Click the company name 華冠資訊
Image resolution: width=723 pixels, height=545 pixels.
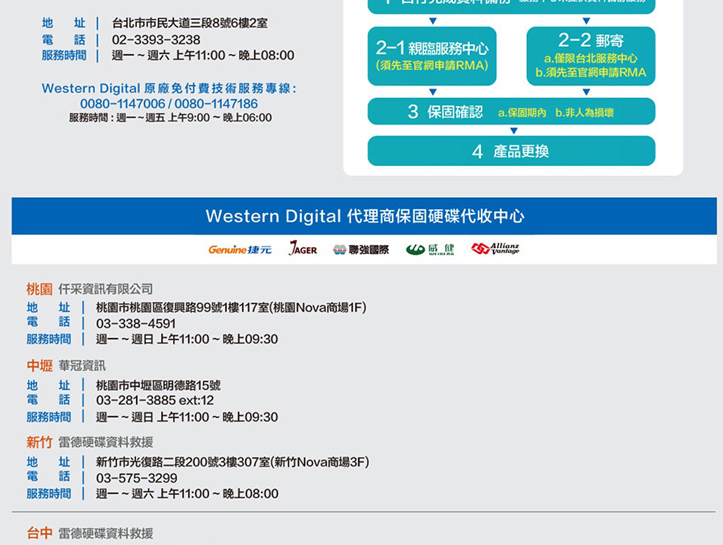pyautogui.click(x=82, y=366)
